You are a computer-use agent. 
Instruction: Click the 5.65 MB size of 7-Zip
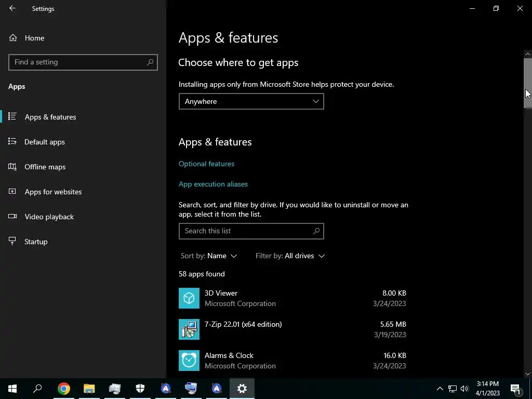point(393,324)
